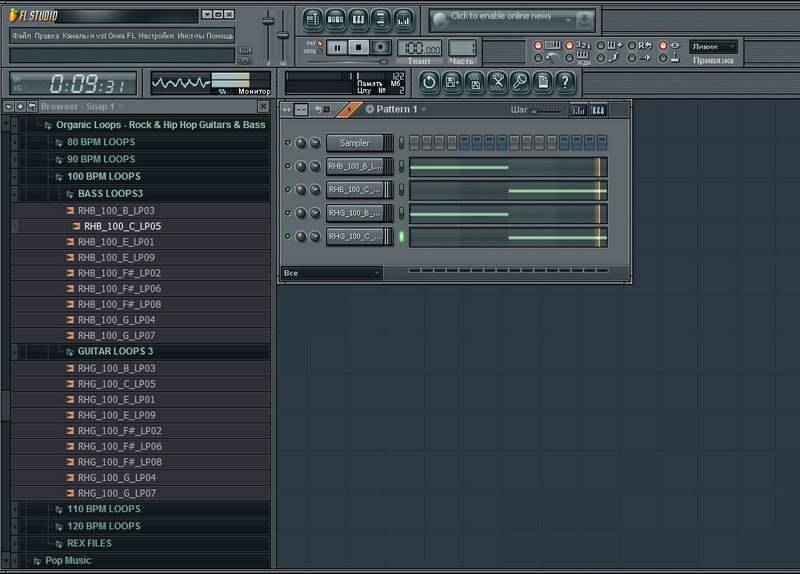Click the RHB_100_B channel name button
The image size is (800, 574).
354,167
